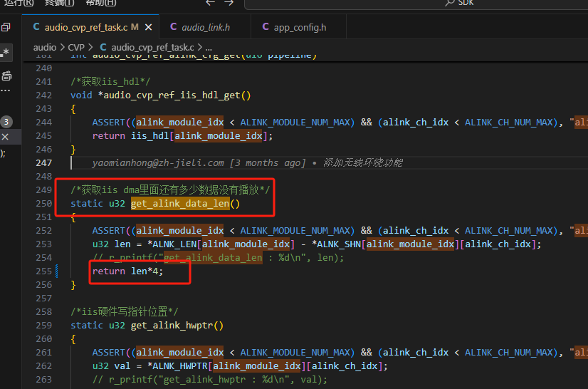Click the git blame annotation on line 247
588x389 pixels.
tap(248, 162)
